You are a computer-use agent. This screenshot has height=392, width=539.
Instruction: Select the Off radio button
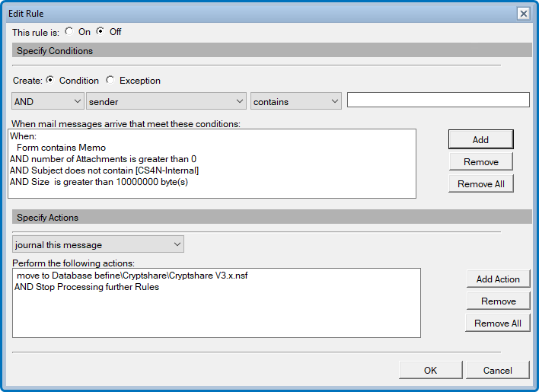point(100,32)
